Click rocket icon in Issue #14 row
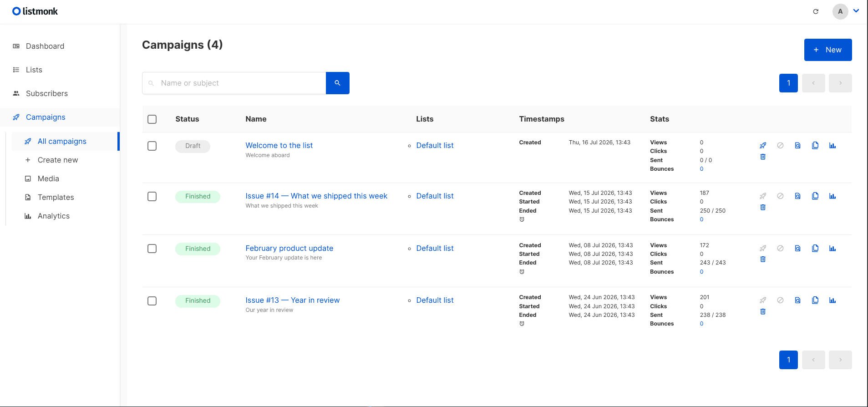The image size is (868, 407). click(x=763, y=196)
